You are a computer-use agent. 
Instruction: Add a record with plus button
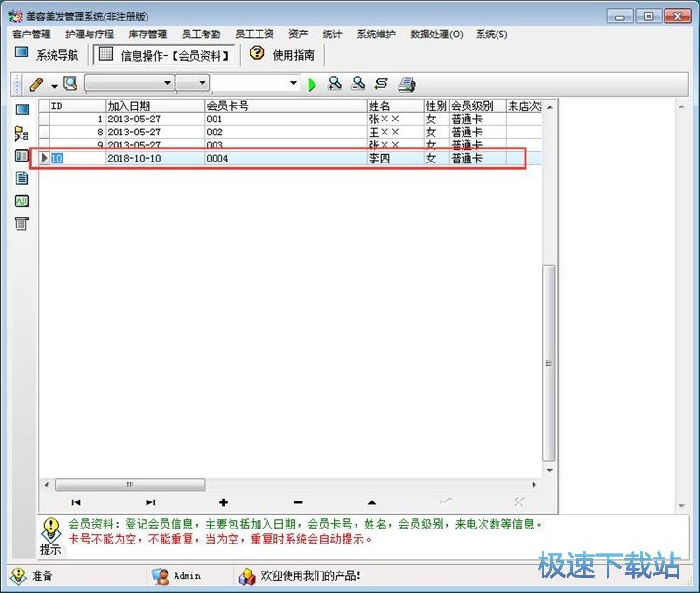[224, 502]
